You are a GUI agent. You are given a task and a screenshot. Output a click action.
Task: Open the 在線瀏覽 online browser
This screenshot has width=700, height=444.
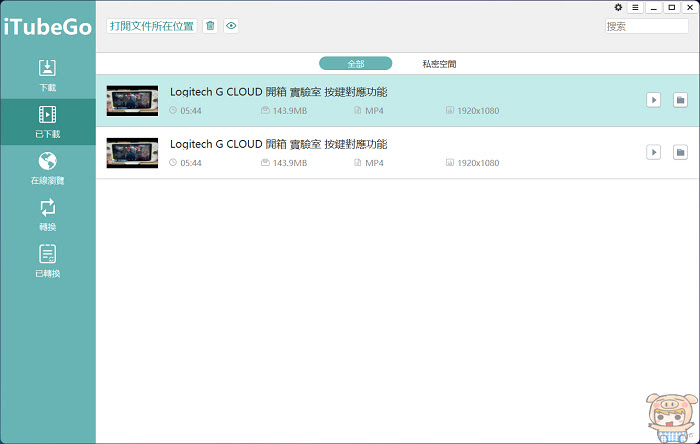click(x=47, y=168)
